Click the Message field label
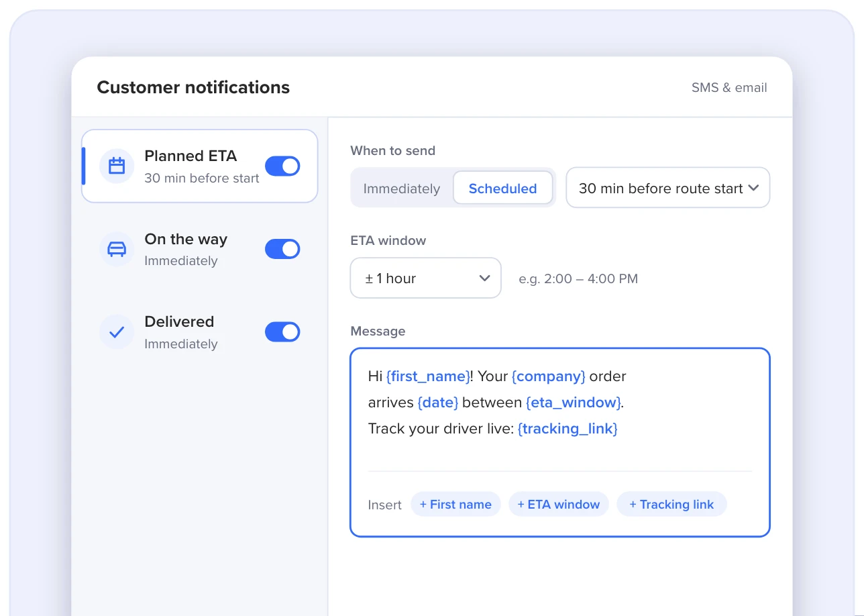The image size is (864, 616). (378, 331)
